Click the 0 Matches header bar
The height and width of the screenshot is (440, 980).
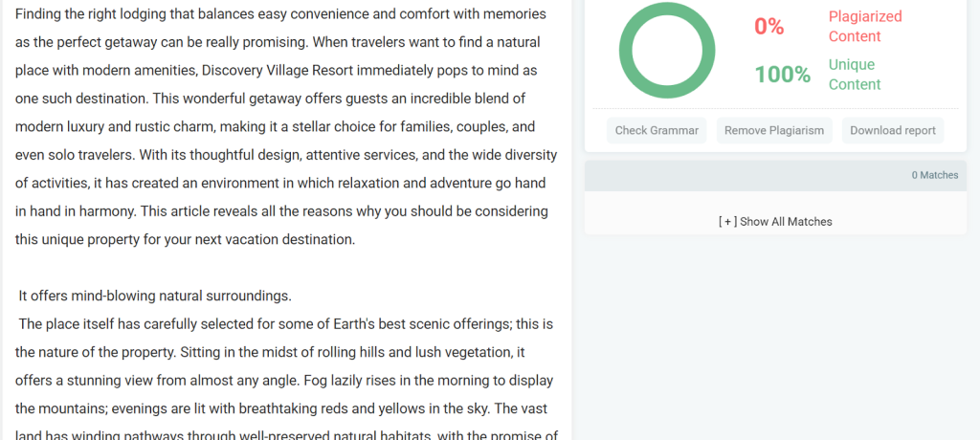point(775,175)
